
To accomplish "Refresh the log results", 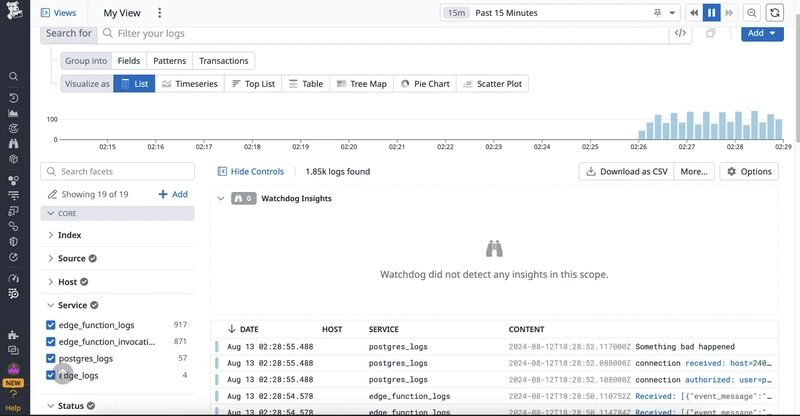I will click(x=774, y=13).
